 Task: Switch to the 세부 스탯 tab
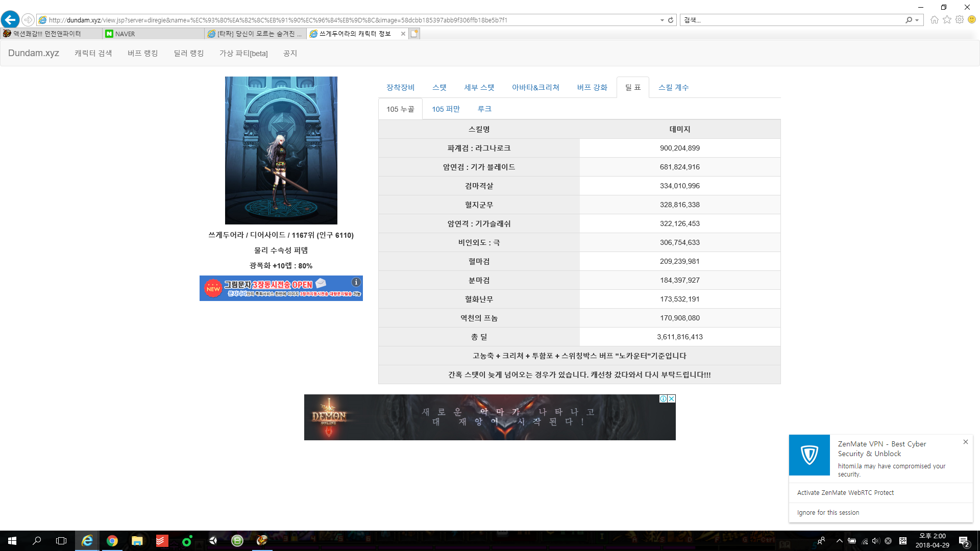click(x=479, y=87)
